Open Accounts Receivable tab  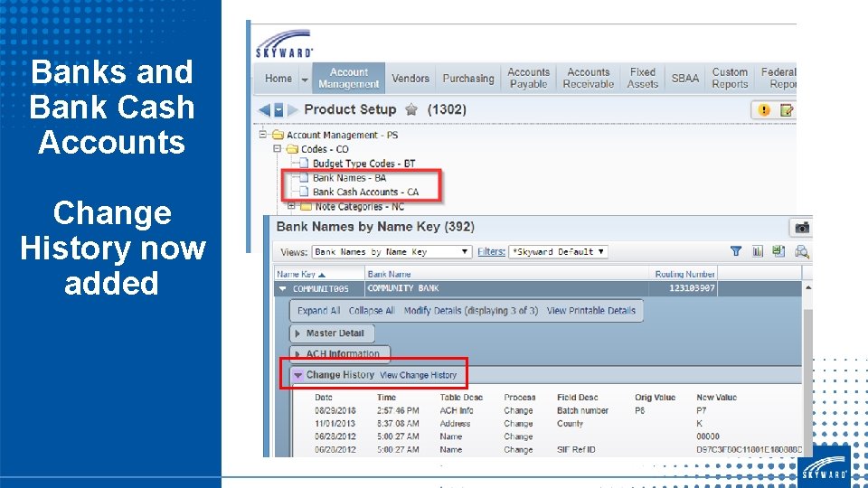588,78
